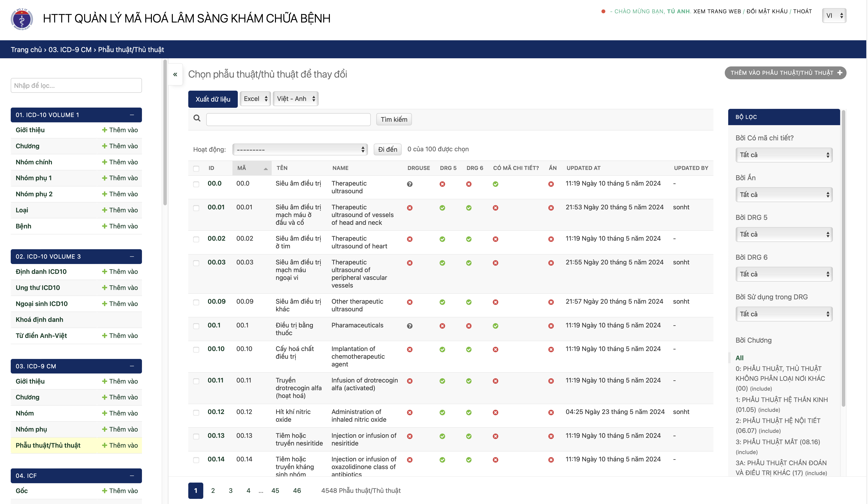Check the box for row 00.10
Screen dimensions: 868x504
pyautogui.click(x=196, y=350)
